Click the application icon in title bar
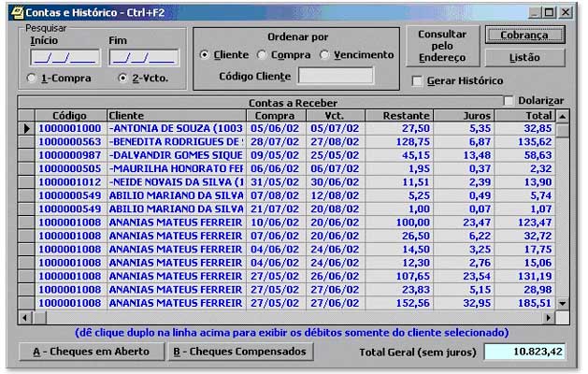 coord(15,12)
